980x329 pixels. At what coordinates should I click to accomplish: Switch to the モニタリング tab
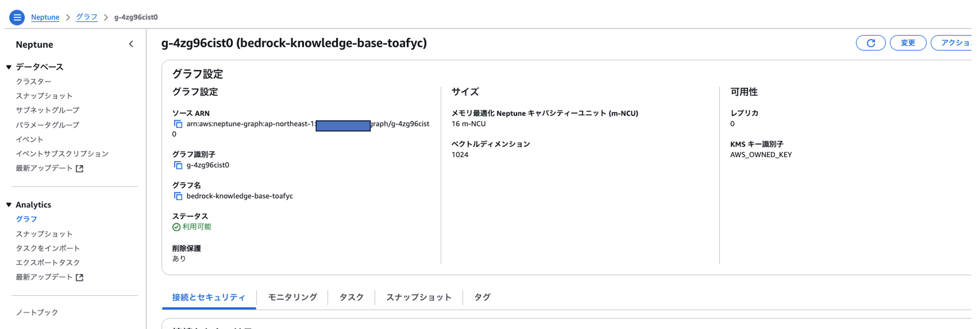pyautogui.click(x=292, y=297)
